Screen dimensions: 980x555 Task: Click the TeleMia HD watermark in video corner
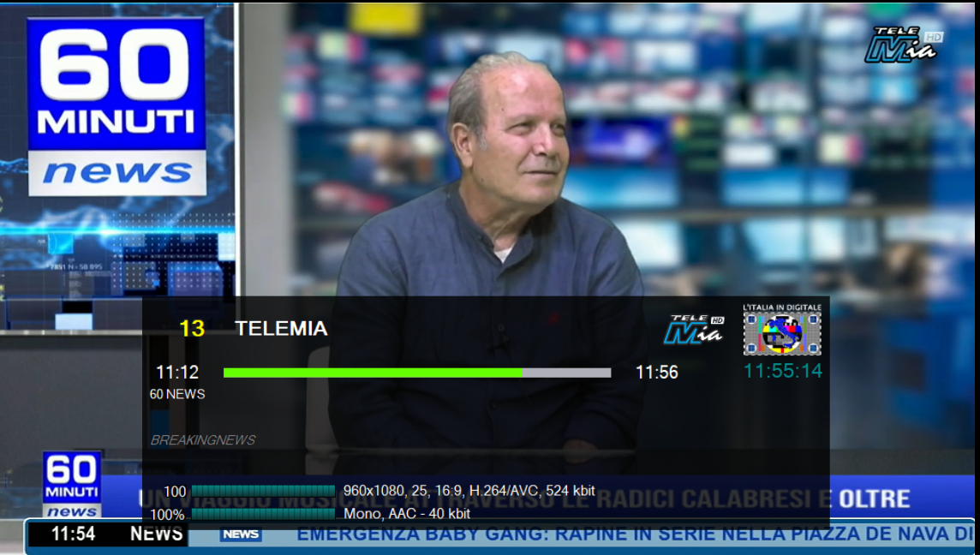pos(903,45)
